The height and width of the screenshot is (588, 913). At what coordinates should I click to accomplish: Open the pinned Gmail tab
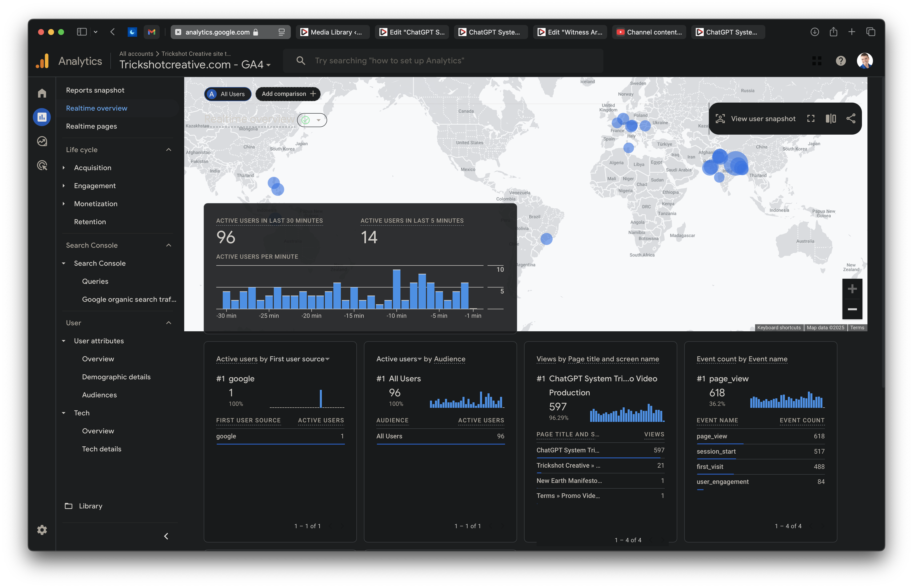(152, 32)
